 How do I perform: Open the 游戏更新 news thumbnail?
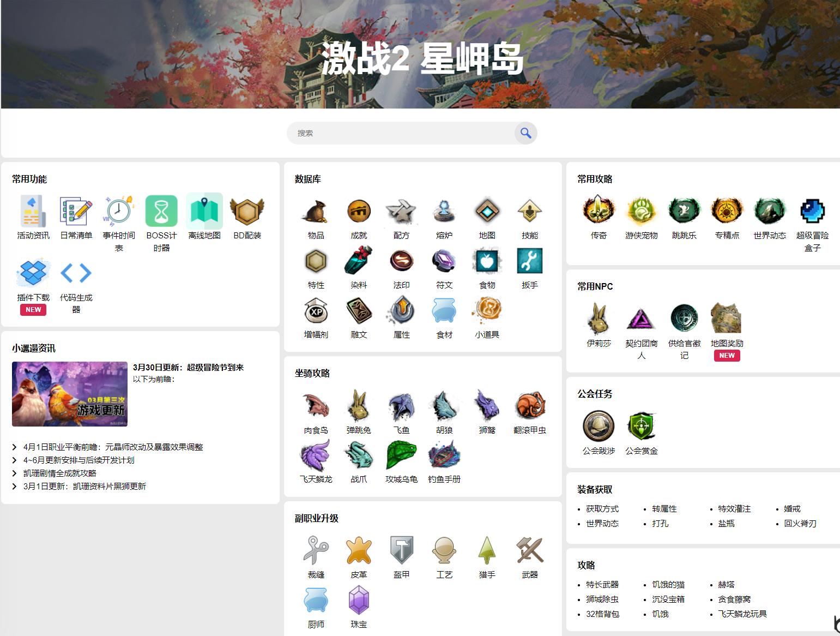pyautogui.click(x=69, y=394)
